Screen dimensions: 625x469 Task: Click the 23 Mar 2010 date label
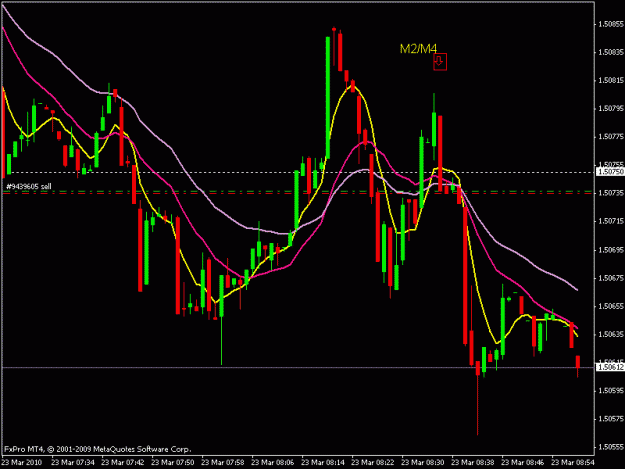(x=22, y=462)
